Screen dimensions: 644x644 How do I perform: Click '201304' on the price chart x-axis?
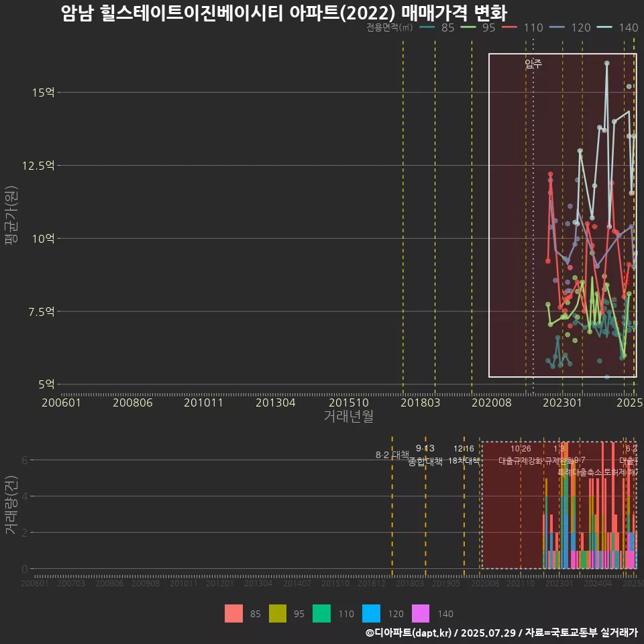276,402
